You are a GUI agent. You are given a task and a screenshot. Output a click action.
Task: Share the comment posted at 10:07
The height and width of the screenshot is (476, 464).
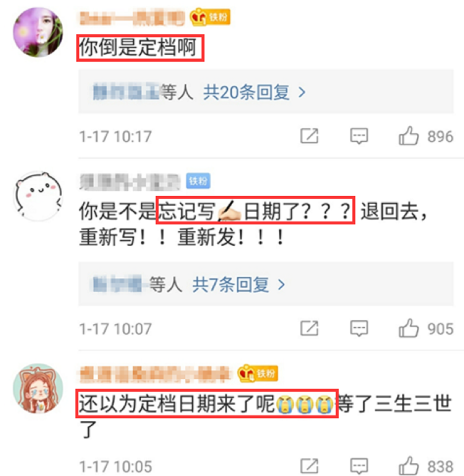tap(309, 328)
